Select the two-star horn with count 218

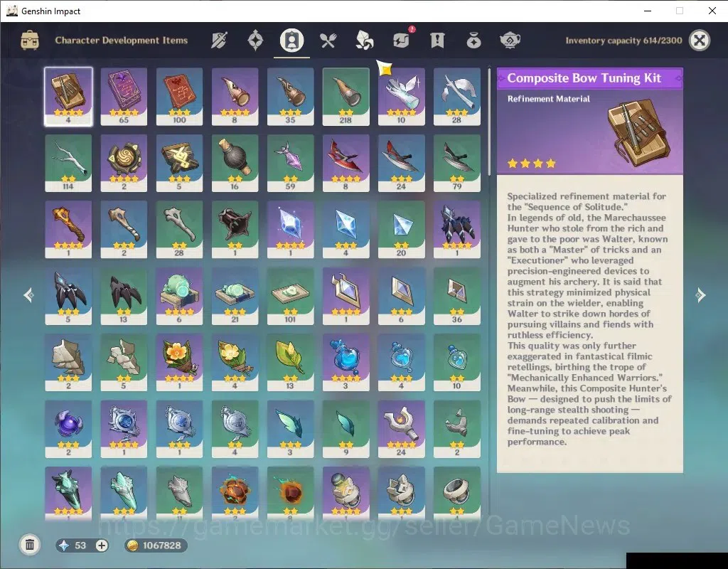[346, 97]
